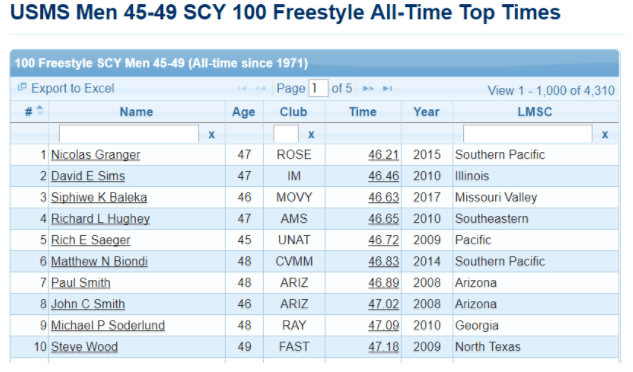
Task: Sort table by Year column header
Action: pyautogui.click(x=426, y=112)
